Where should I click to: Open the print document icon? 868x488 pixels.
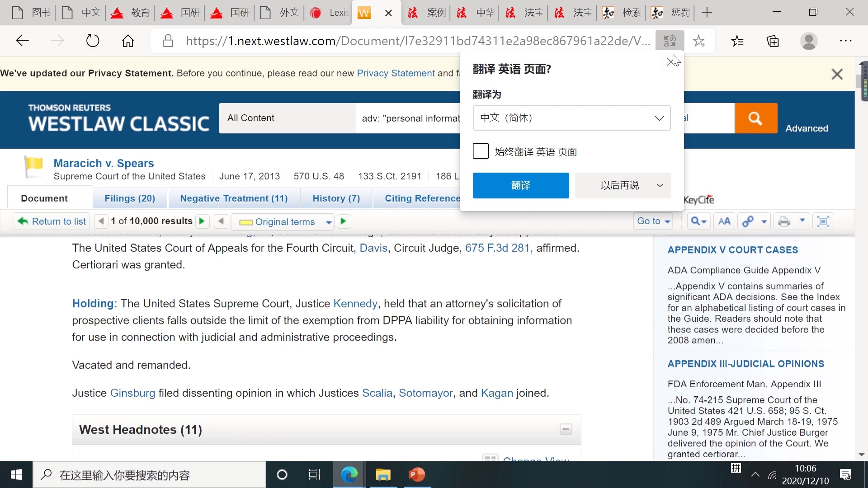[x=784, y=221]
